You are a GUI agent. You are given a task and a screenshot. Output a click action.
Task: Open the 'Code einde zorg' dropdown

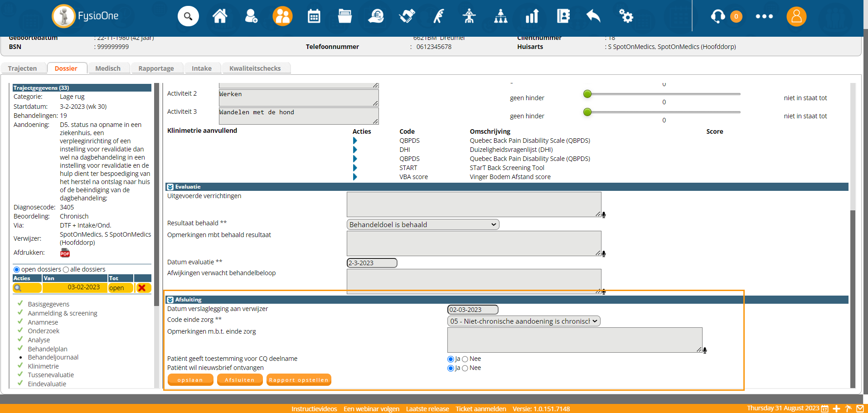tap(524, 321)
